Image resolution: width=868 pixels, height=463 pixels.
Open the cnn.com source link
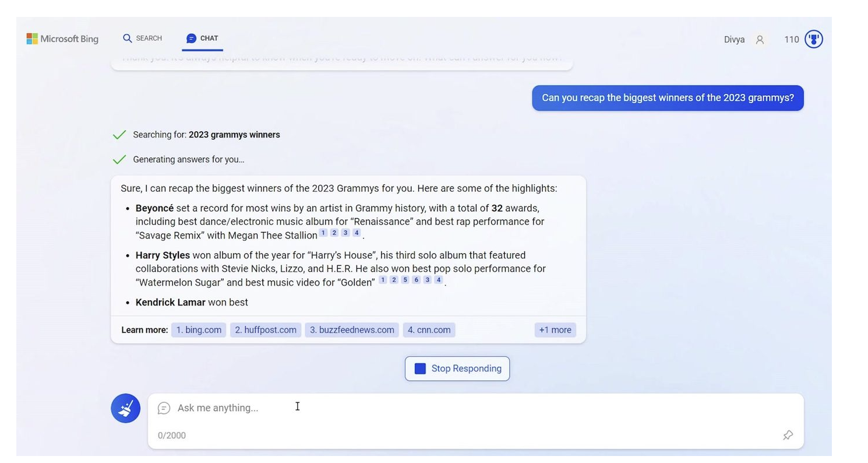(429, 330)
